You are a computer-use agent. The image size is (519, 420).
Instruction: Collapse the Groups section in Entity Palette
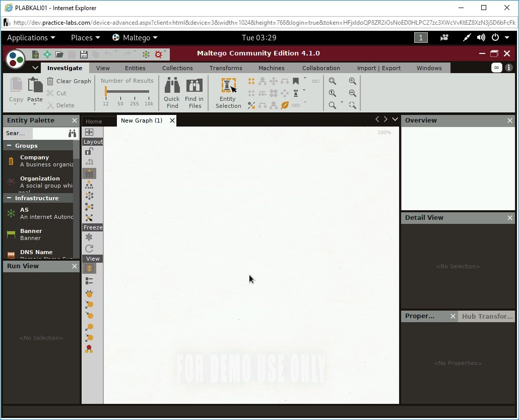[x=10, y=146]
